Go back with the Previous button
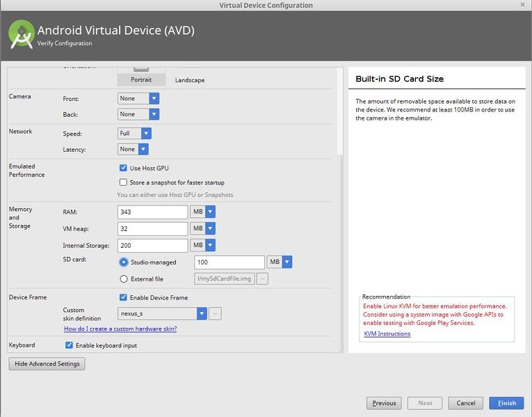 [384, 403]
